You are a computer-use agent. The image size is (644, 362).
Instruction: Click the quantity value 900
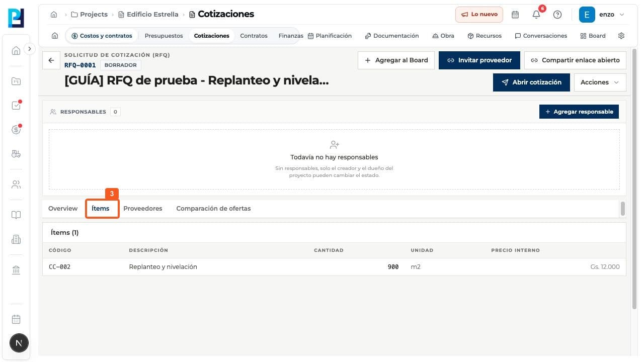tap(393, 267)
